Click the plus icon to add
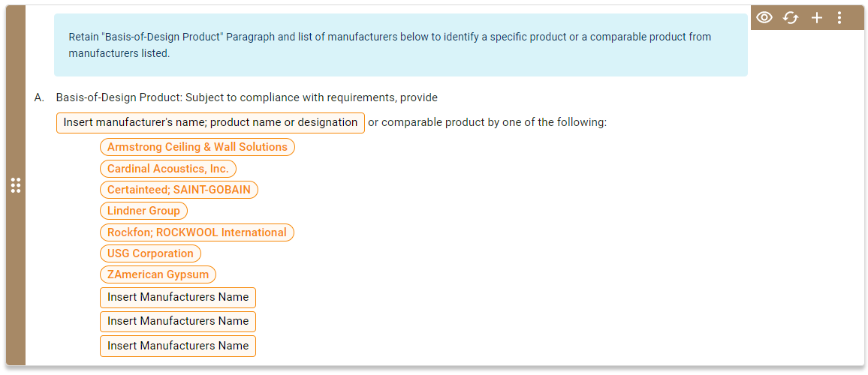Image resolution: width=868 pixels, height=375 pixels. click(817, 18)
